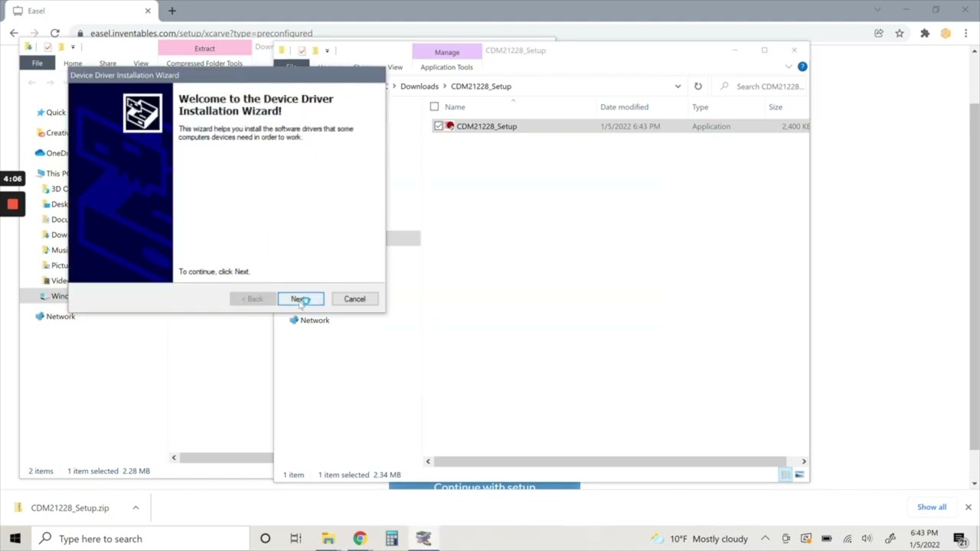Click Show all downloads
This screenshot has width=980, height=551.
coord(932,507)
